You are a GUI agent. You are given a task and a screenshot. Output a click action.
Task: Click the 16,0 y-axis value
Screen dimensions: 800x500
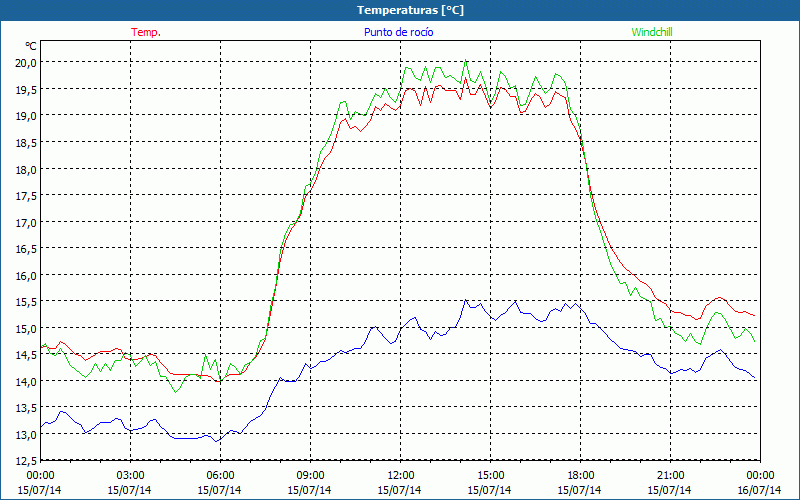pos(26,276)
